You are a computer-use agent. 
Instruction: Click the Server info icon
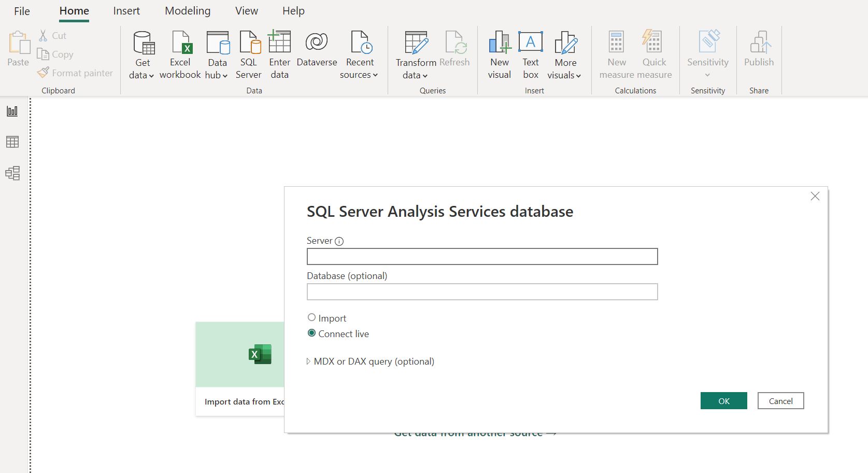coord(339,241)
